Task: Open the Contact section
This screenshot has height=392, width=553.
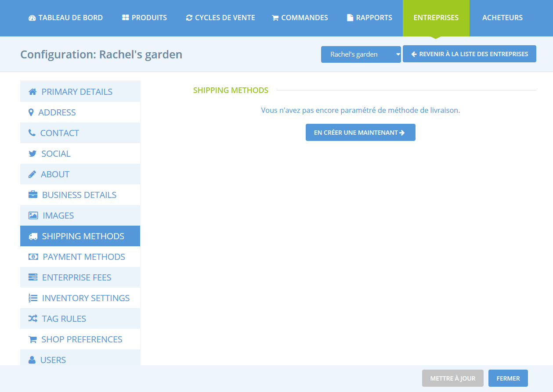Action: [x=80, y=133]
